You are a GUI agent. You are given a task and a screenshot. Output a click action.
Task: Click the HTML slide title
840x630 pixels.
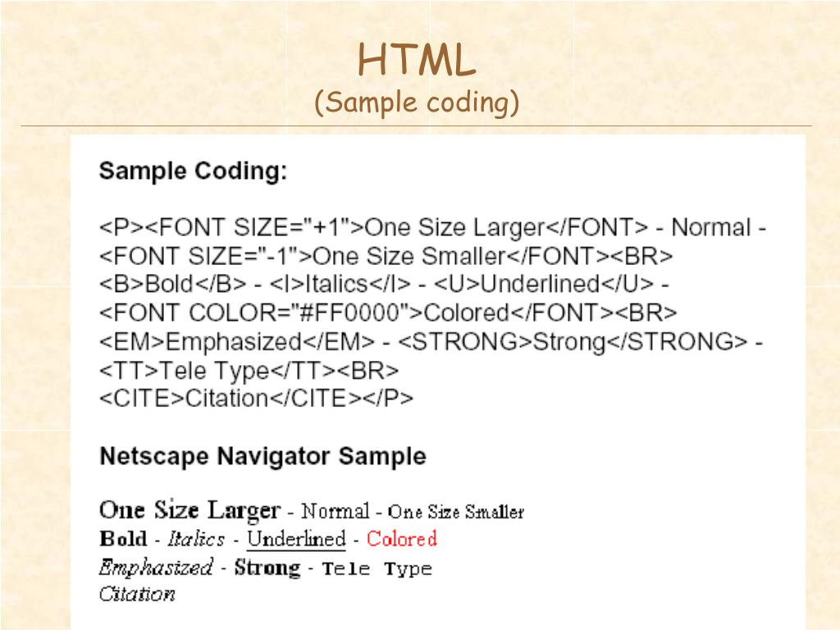click(418, 61)
